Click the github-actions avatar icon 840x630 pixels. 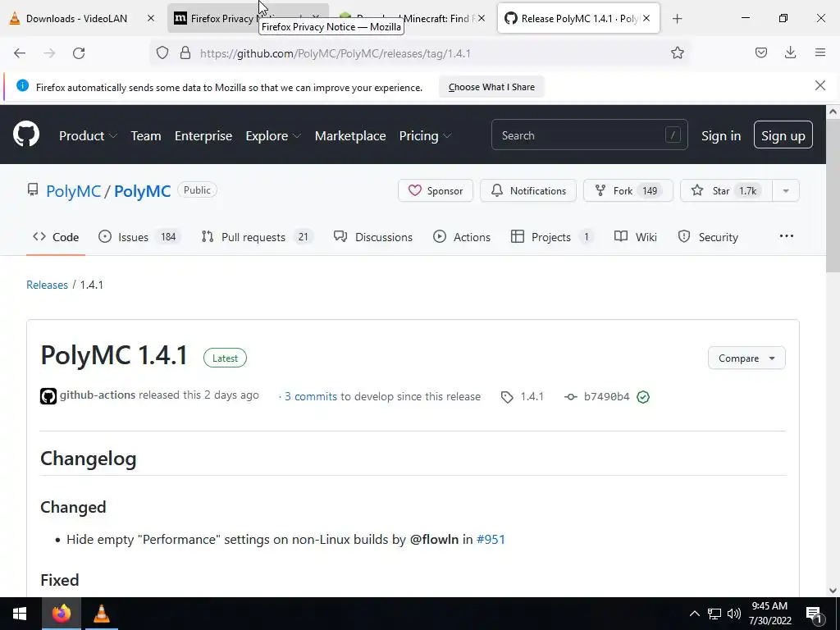point(48,396)
